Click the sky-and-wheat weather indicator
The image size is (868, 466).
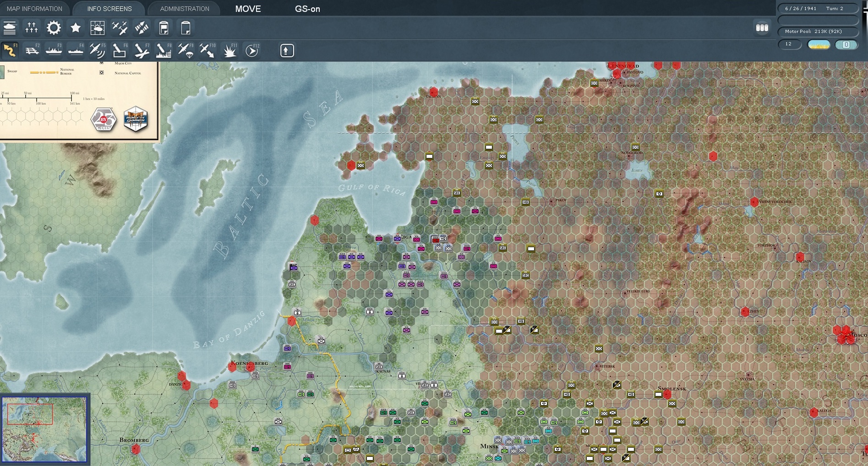tap(819, 44)
